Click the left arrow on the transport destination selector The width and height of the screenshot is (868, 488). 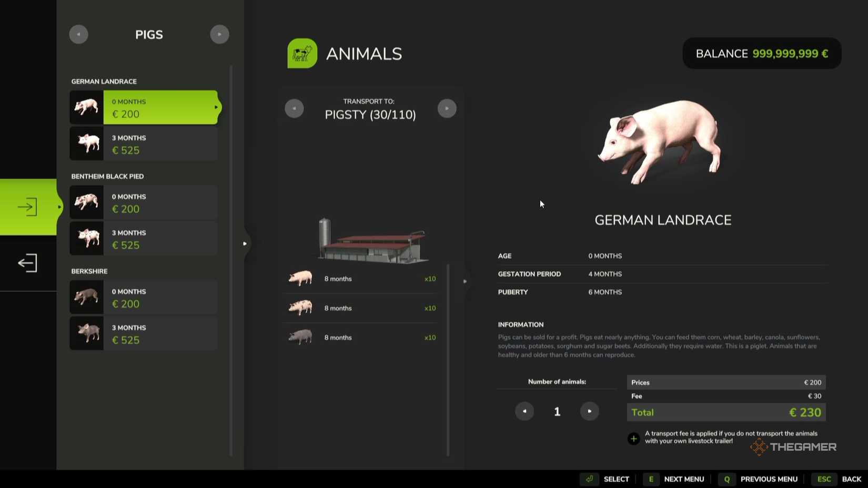pos(294,108)
